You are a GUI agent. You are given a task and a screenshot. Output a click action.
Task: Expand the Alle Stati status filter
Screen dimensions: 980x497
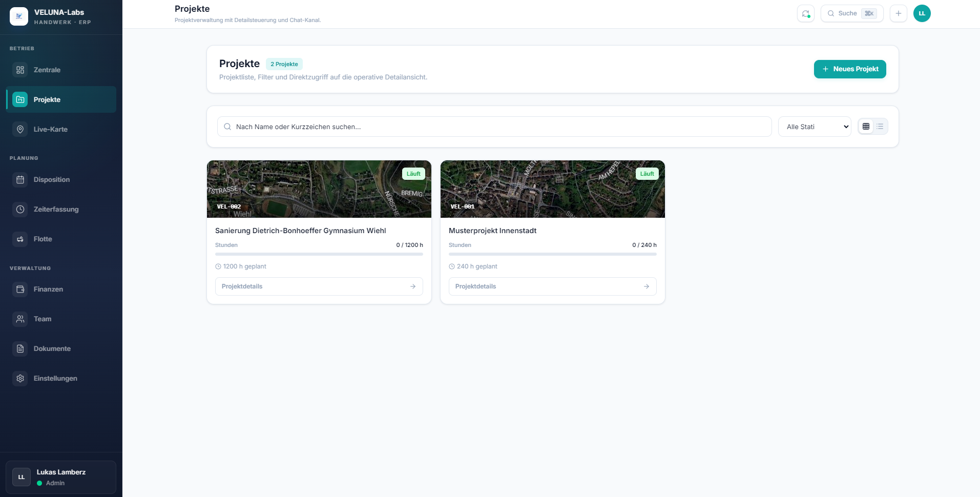[814, 127]
